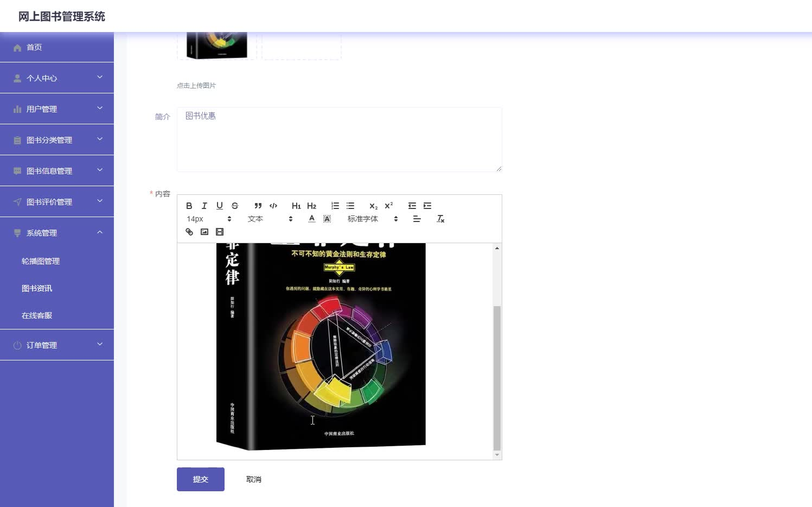The height and width of the screenshot is (507, 812).
Task: Expand 图书评价管理 sidebar menu
Action: (x=57, y=202)
